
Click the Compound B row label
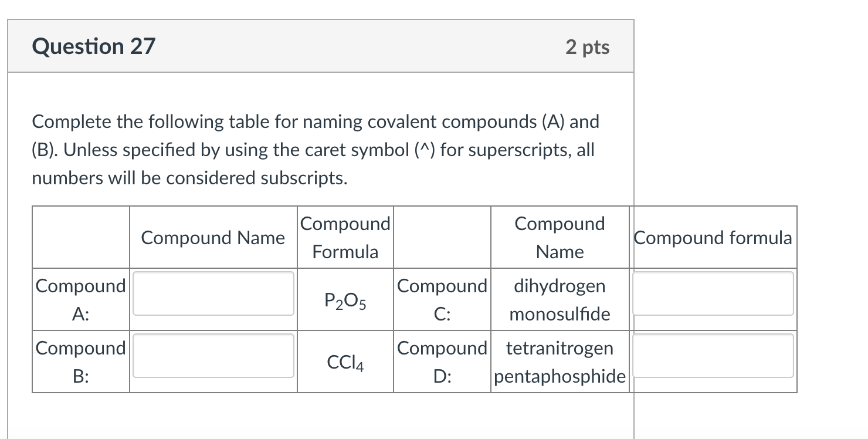pos(80,361)
